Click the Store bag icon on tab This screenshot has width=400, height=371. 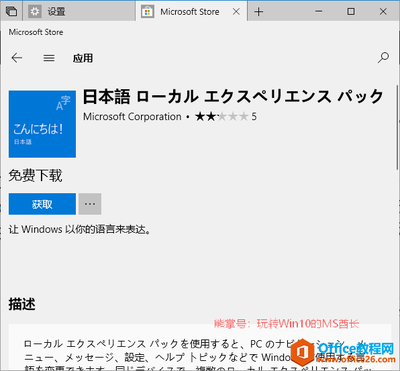pyautogui.click(x=147, y=12)
